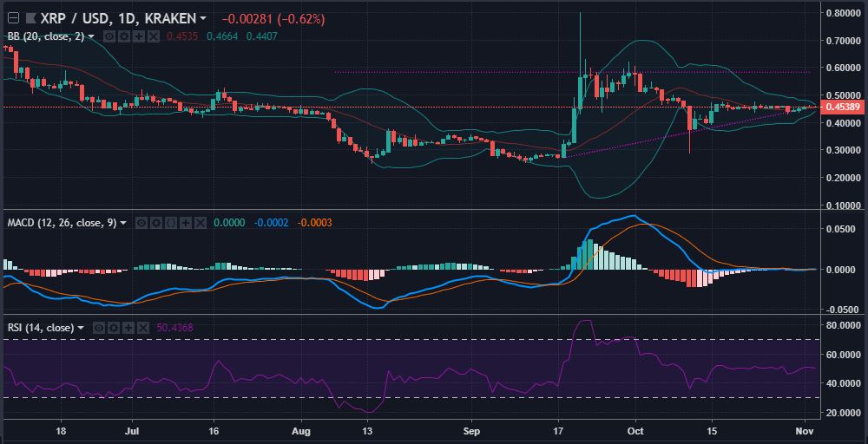Click the 20.0000 RSI axis label
The width and height of the screenshot is (868, 444).
(845, 413)
